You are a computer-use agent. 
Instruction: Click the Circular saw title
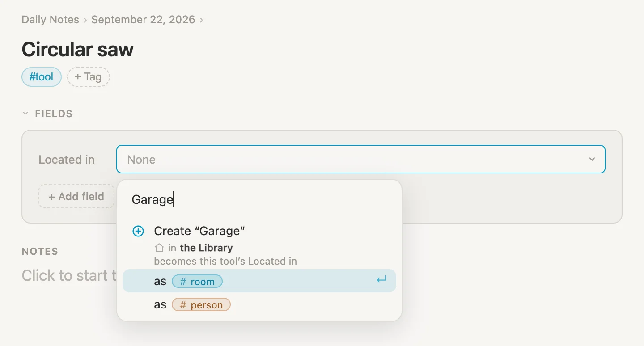[x=77, y=49]
